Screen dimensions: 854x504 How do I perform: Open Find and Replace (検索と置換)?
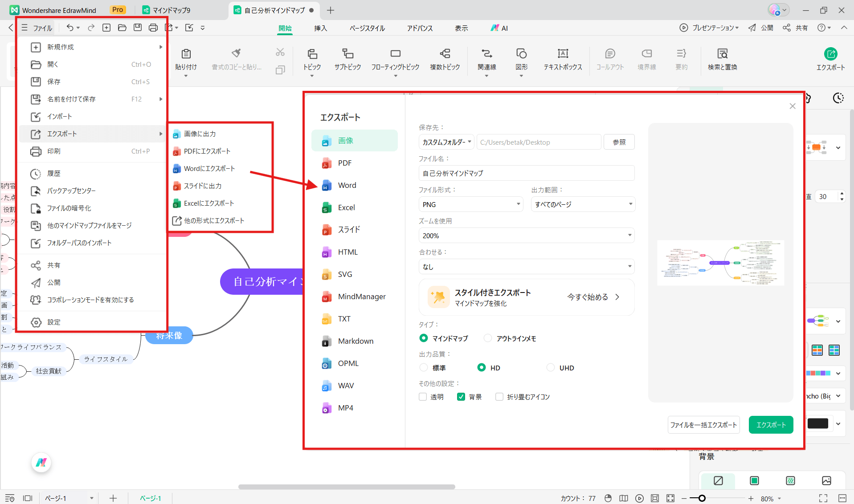722,60
